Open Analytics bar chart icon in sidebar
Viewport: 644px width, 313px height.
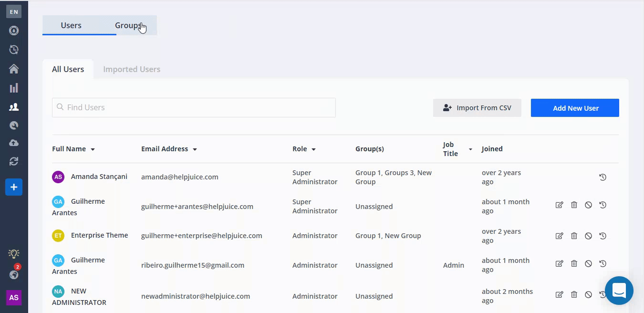(14, 88)
